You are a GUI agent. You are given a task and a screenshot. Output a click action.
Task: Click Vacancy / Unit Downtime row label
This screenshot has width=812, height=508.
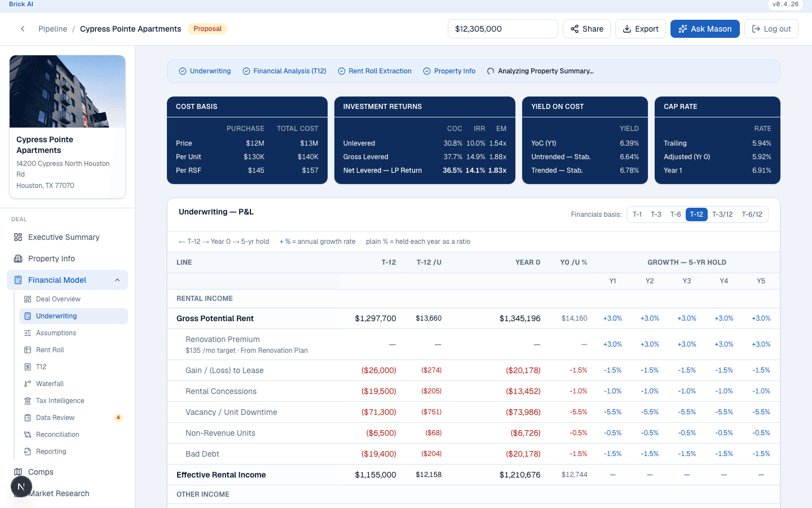(231, 412)
